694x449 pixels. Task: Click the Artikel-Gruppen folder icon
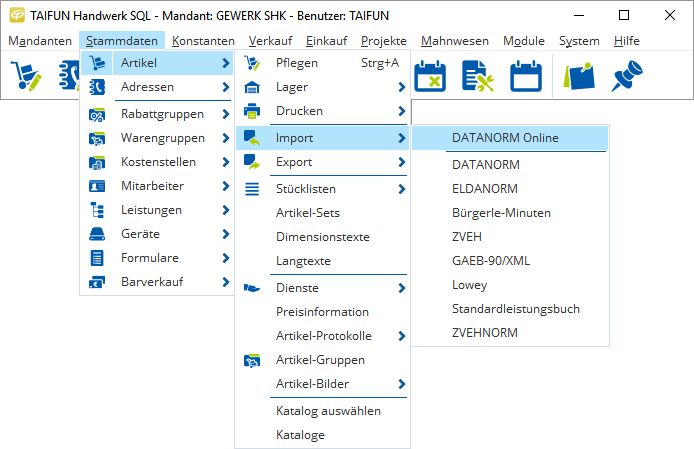pos(252,360)
